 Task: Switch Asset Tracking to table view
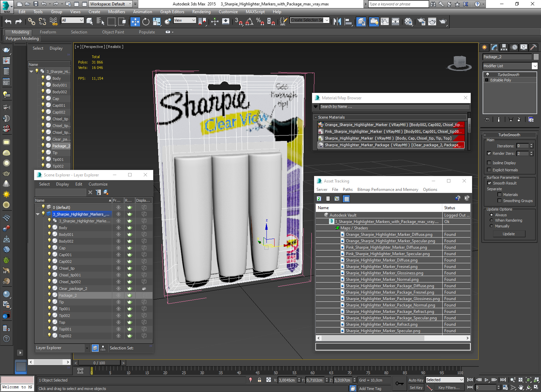click(347, 199)
